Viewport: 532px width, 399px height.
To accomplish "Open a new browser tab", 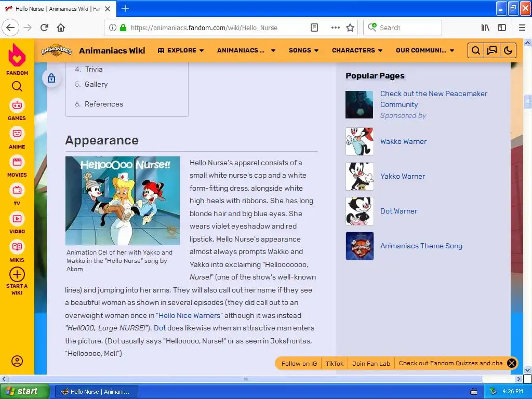I will (125, 8).
